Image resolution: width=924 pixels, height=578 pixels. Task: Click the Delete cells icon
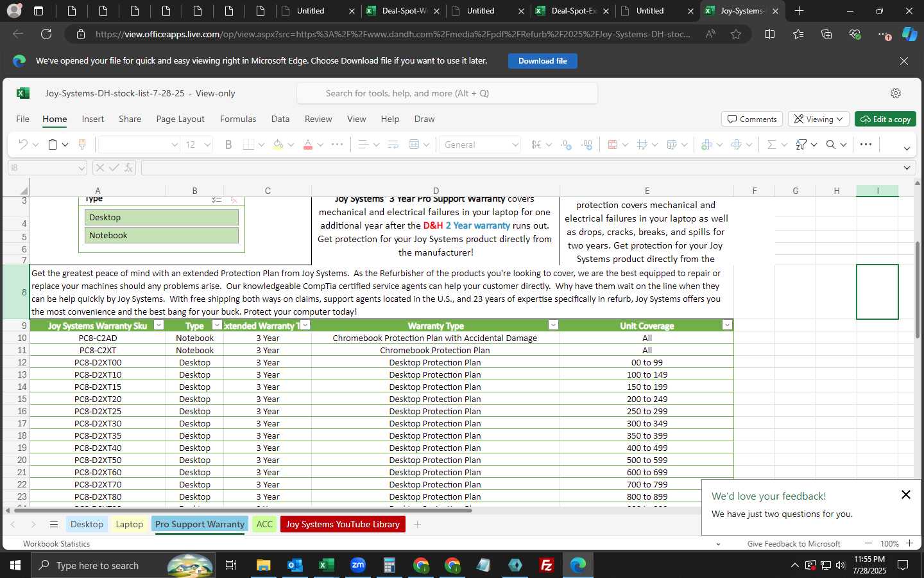[x=737, y=144]
